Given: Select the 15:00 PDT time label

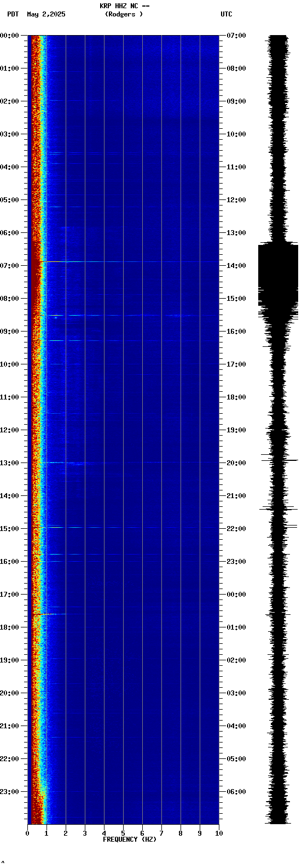Looking at the screenshot, I should pyautogui.click(x=9, y=529).
